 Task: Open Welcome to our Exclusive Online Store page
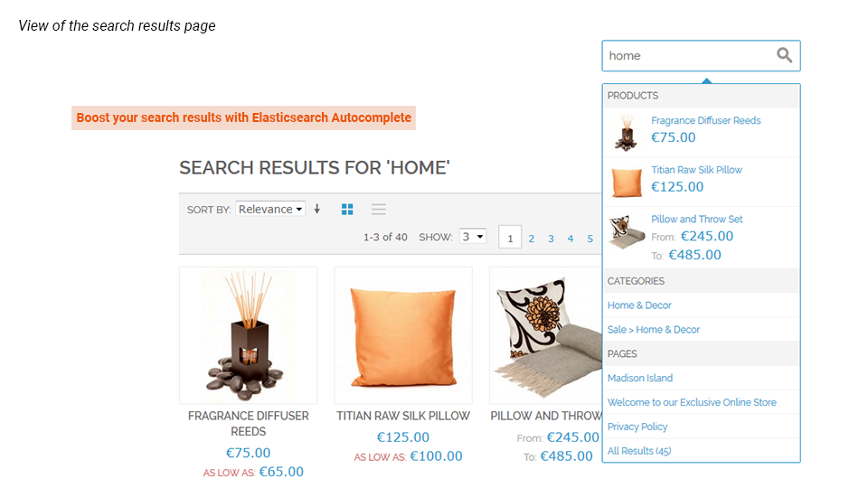coord(692,402)
